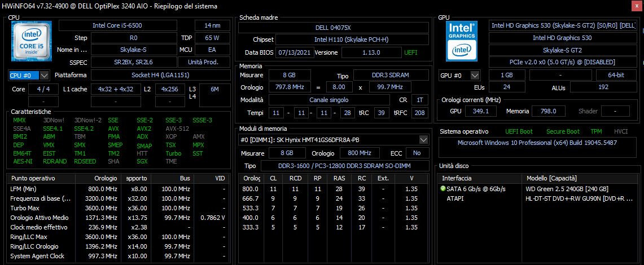Click the Intel Core i5-6500 name field

(117, 25)
